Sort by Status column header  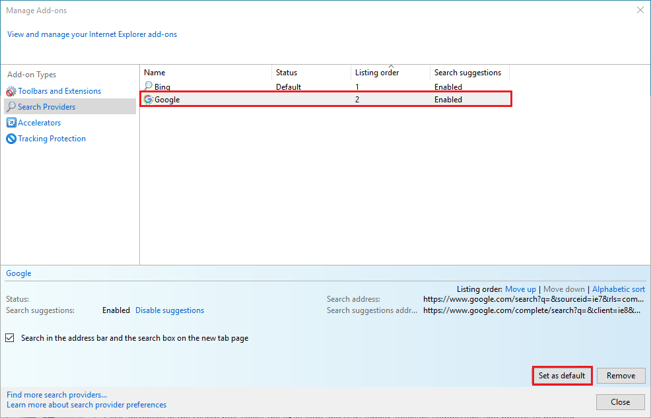pos(287,73)
